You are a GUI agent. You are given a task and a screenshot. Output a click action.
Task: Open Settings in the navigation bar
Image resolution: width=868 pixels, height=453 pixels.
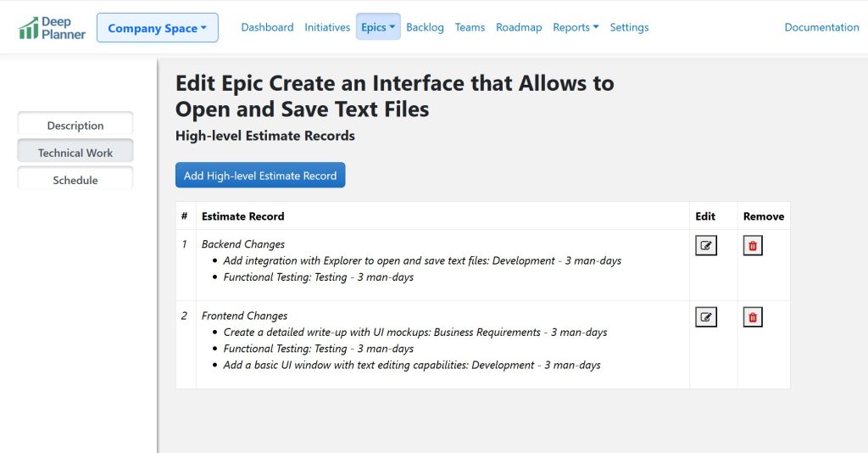[x=629, y=27]
